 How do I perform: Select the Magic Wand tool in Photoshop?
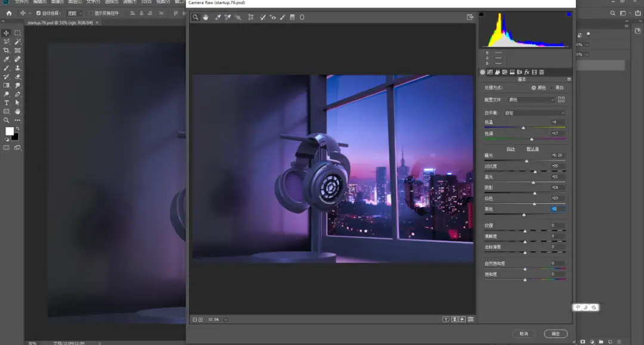tap(18, 42)
